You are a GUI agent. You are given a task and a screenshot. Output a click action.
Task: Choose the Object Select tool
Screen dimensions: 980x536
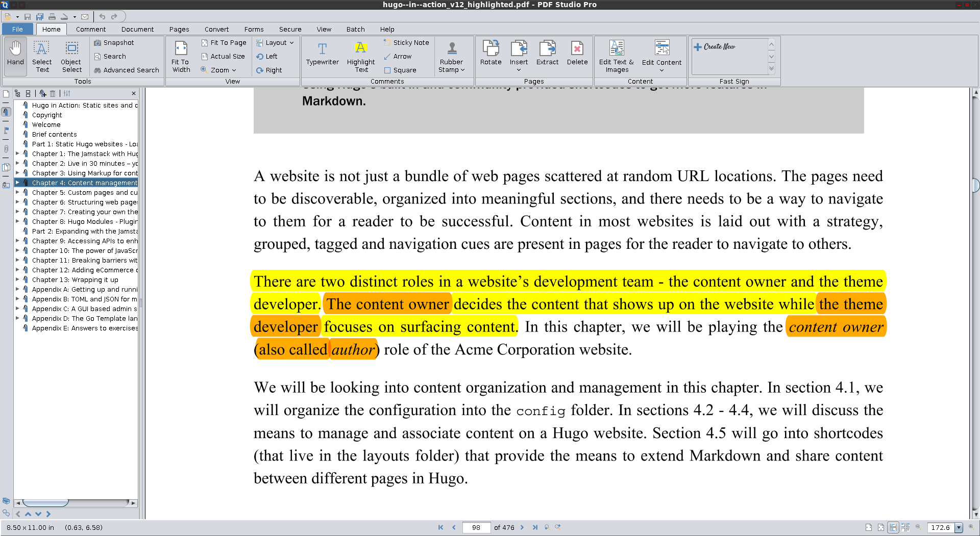[x=71, y=56]
